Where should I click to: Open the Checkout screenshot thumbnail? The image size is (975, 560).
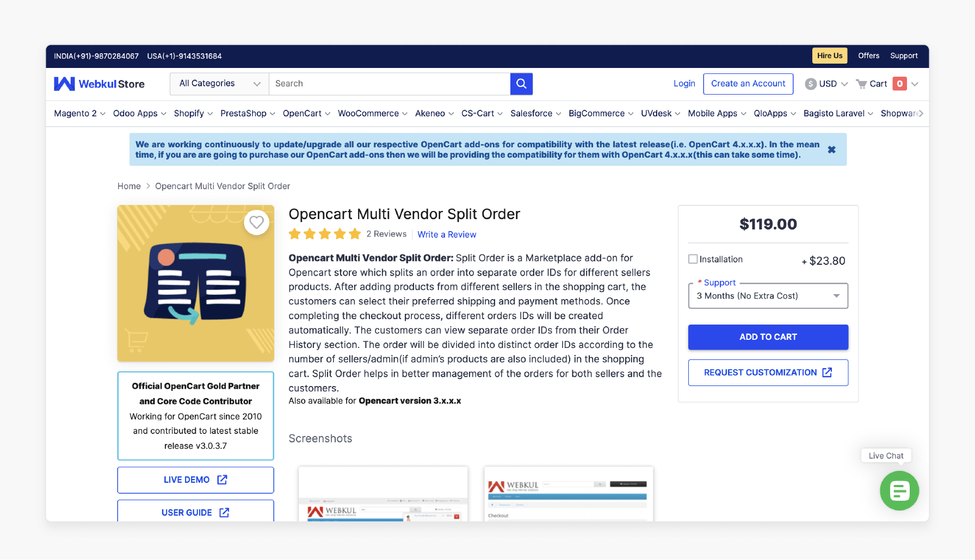click(x=569, y=494)
